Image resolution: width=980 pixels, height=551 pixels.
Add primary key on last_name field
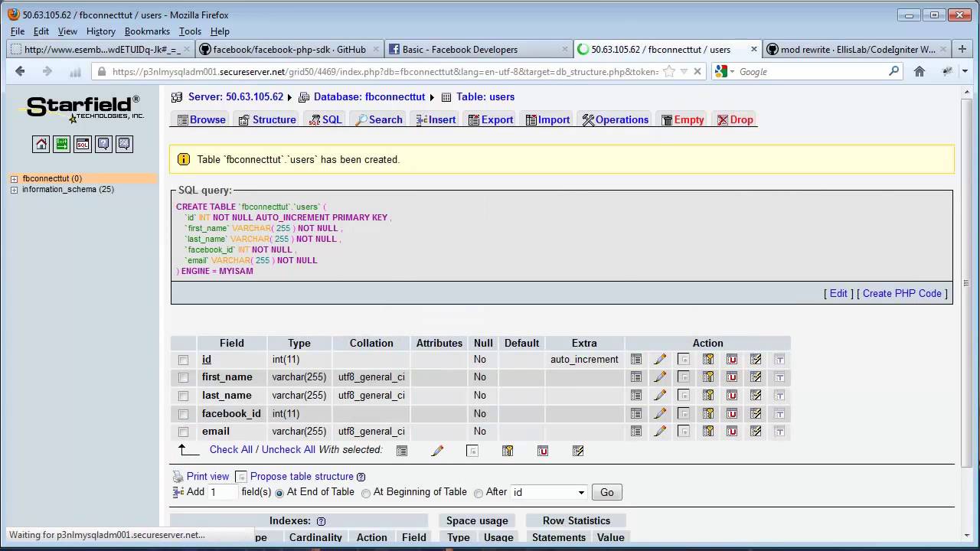[x=708, y=396]
